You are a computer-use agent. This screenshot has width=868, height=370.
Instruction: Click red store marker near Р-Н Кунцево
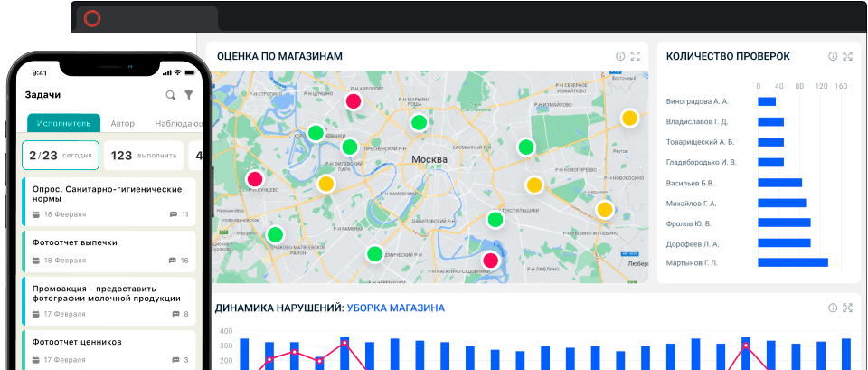pyautogui.click(x=255, y=179)
